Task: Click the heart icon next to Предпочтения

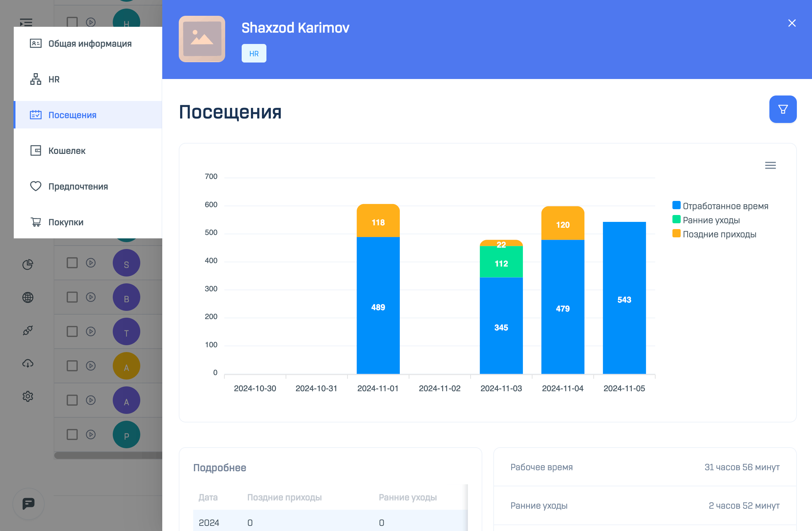Action: [x=36, y=186]
